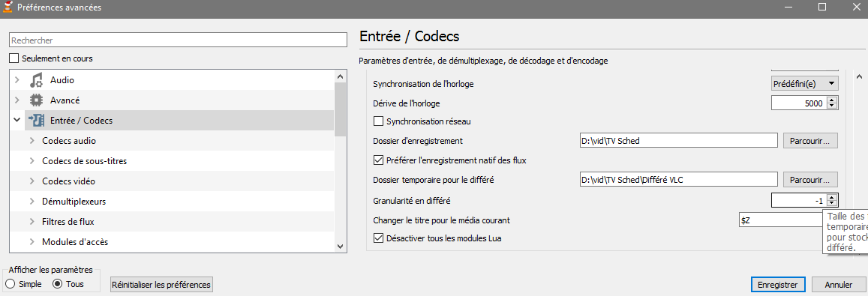The height and width of the screenshot is (296, 868).
Task: Toggle Synchronisation réseau checkbox
Action: [379, 121]
